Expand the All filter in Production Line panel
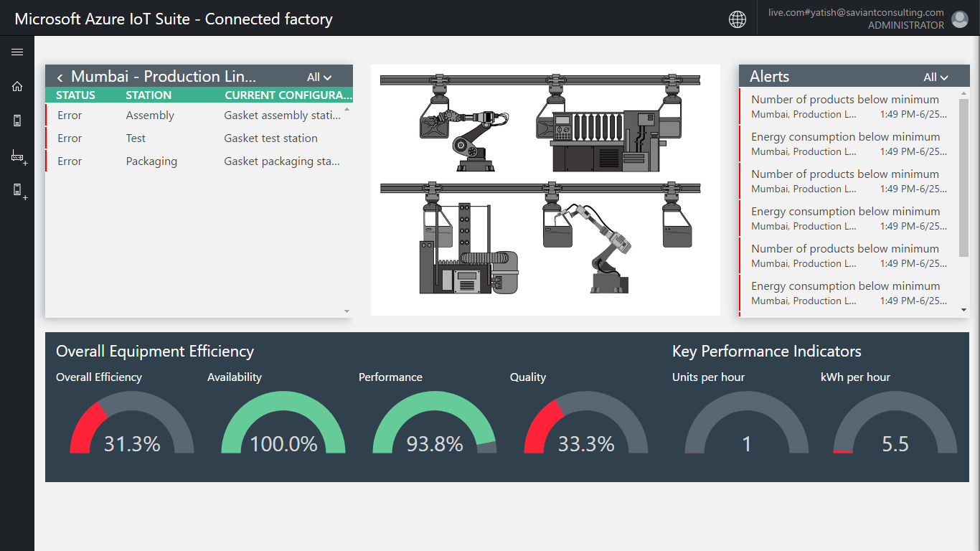 pyautogui.click(x=319, y=77)
